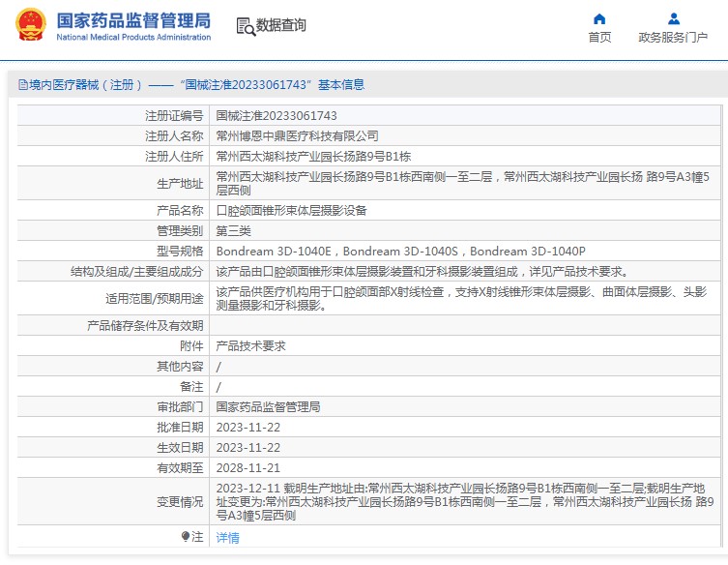Image resolution: width=728 pixels, height=565 pixels.
Task: Click the 国家药品监督管理局 site title
Action: point(133,19)
